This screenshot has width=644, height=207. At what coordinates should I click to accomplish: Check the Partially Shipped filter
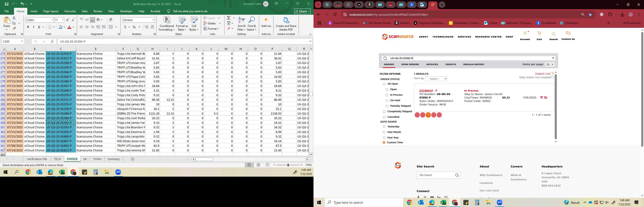click(387, 106)
